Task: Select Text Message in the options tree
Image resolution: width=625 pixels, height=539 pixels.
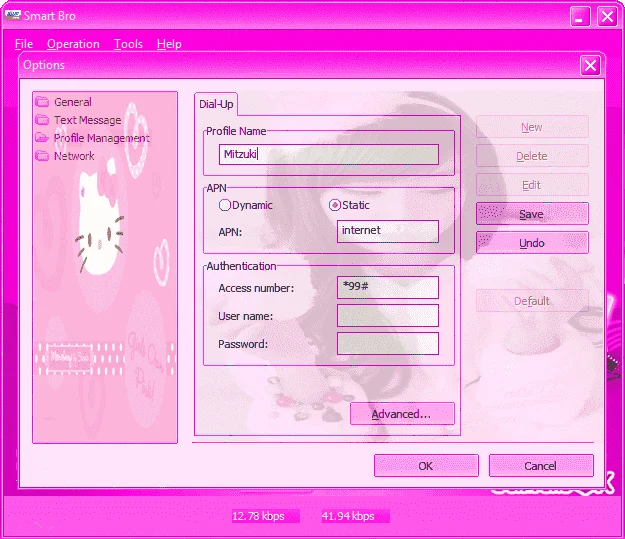Action: click(88, 120)
